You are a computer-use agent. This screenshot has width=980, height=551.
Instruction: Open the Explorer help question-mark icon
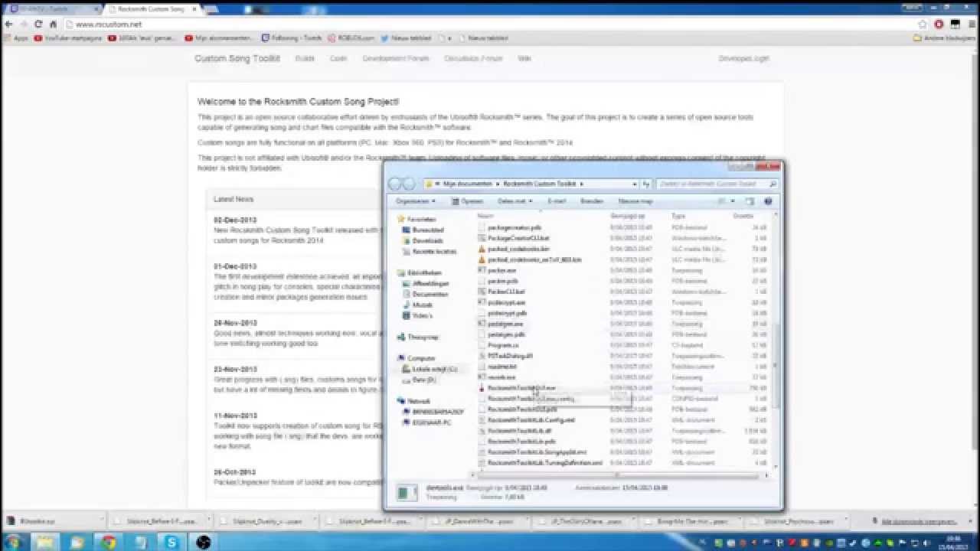click(x=768, y=201)
